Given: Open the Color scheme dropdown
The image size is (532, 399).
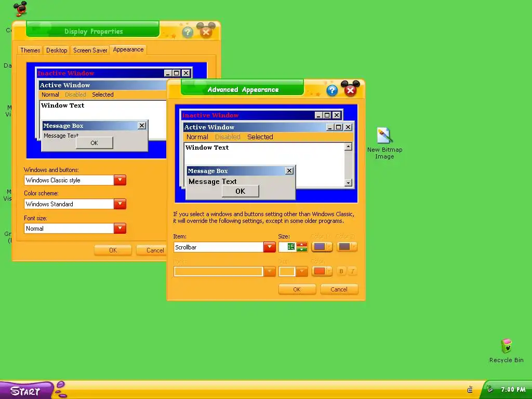Looking at the screenshot, I should [120, 204].
